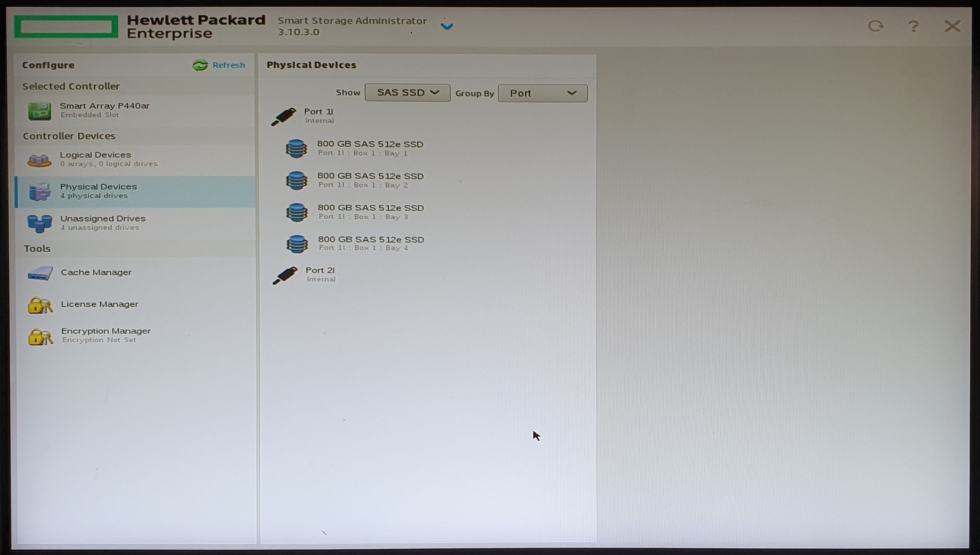Select the Bay 2 SSD drive icon
Viewport: 980px width, 555px height.
coord(297,180)
